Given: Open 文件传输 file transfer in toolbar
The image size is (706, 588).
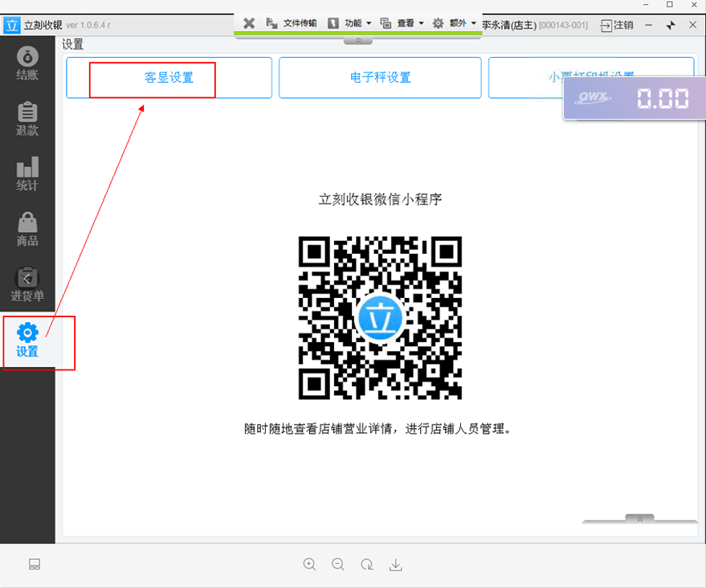Looking at the screenshot, I should pyautogui.click(x=292, y=23).
